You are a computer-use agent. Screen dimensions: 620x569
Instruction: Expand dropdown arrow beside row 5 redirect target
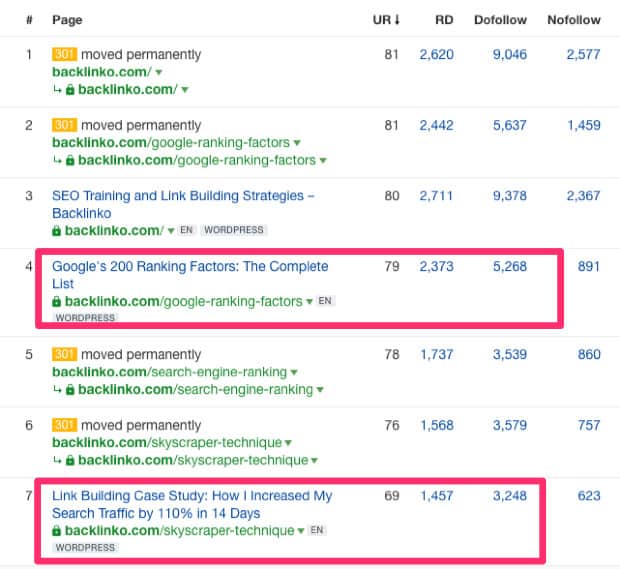(x=320, y=390)
